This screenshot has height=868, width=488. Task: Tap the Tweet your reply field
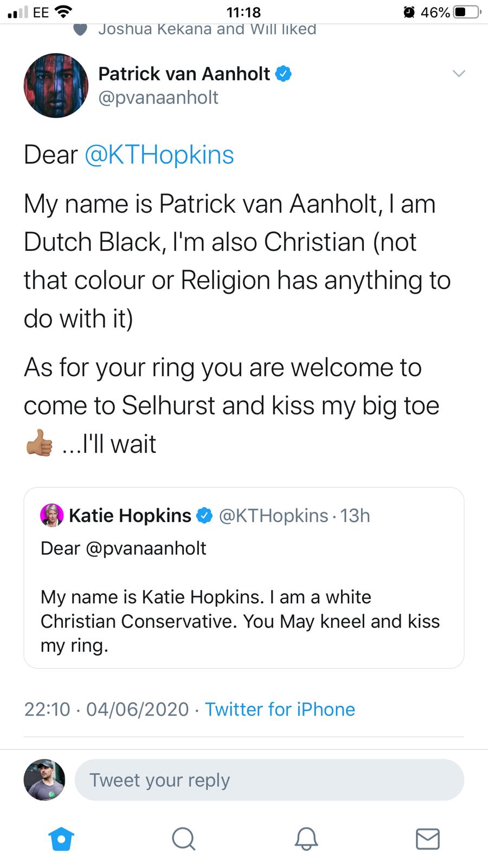(x=269, y=780)
